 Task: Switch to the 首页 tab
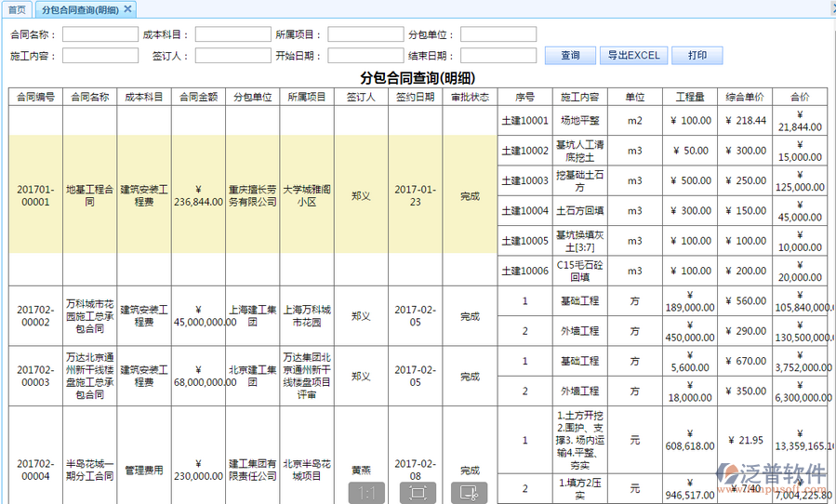click(17, 9)
